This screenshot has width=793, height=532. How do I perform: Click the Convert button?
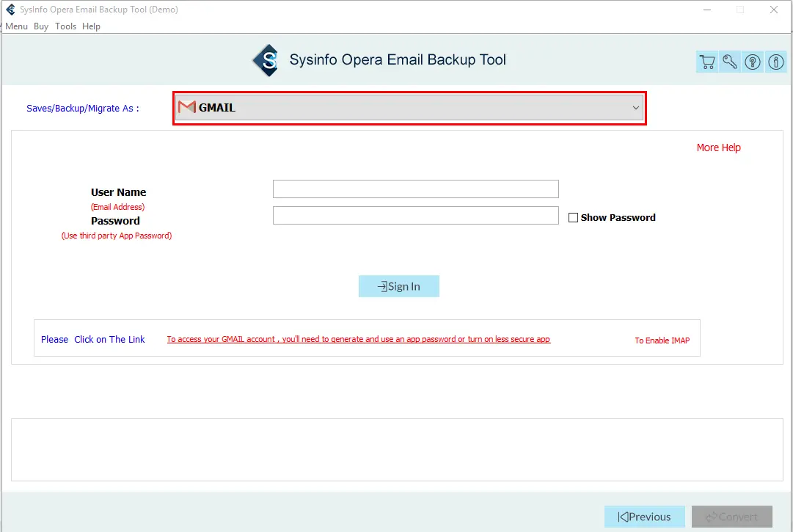[732, 517]
